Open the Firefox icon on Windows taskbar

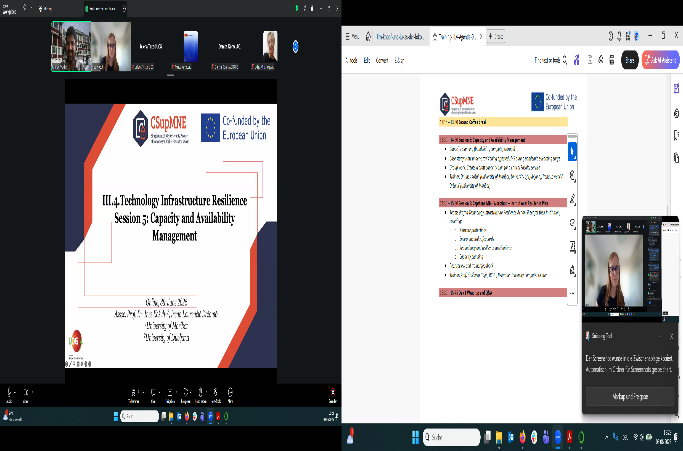(522, 437)
